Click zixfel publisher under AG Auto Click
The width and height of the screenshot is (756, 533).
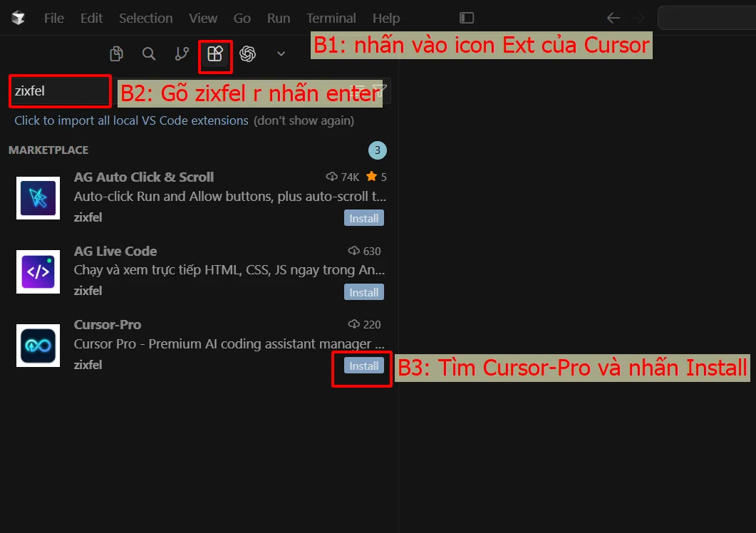point(88,217)
